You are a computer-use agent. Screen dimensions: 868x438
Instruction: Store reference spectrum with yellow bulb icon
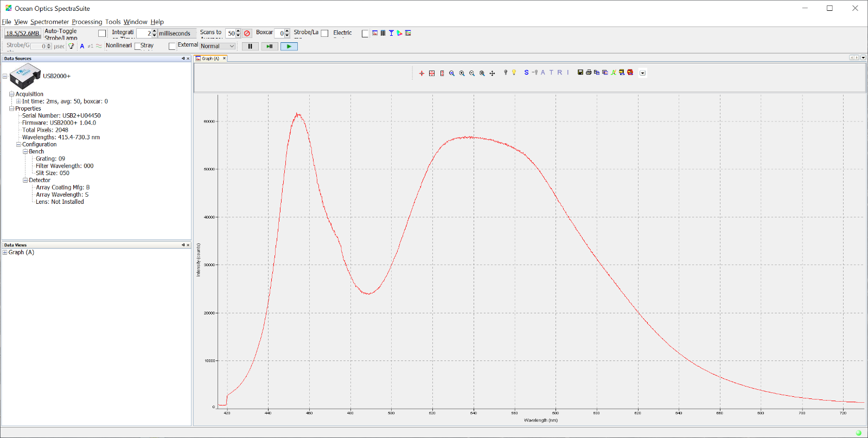[x=514, y=72]
